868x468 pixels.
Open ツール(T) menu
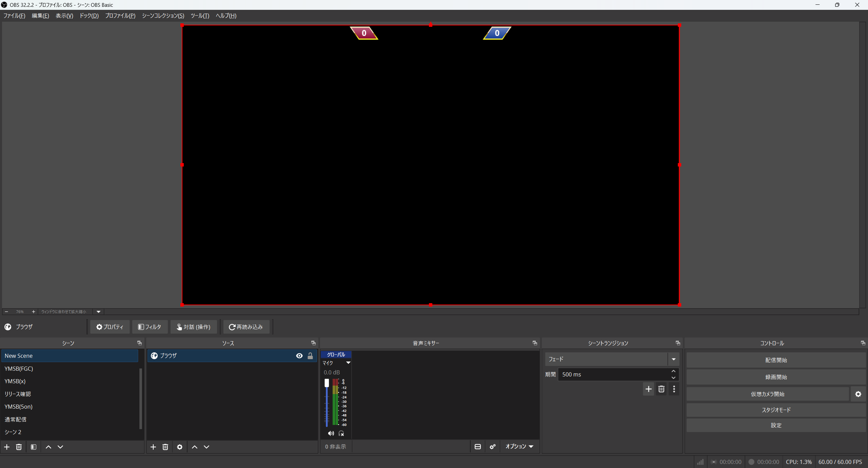tap(200, 16)
